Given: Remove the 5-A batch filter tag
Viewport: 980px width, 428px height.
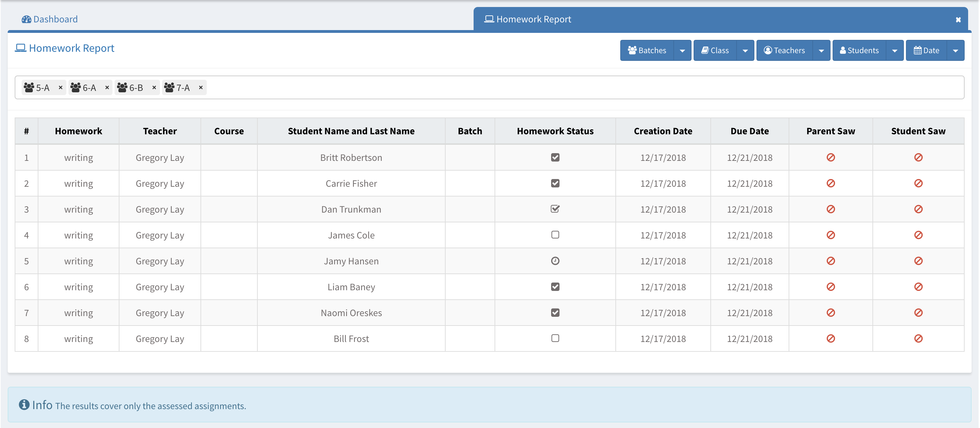Looking at the screenshot, I should [x=60, y=87].
